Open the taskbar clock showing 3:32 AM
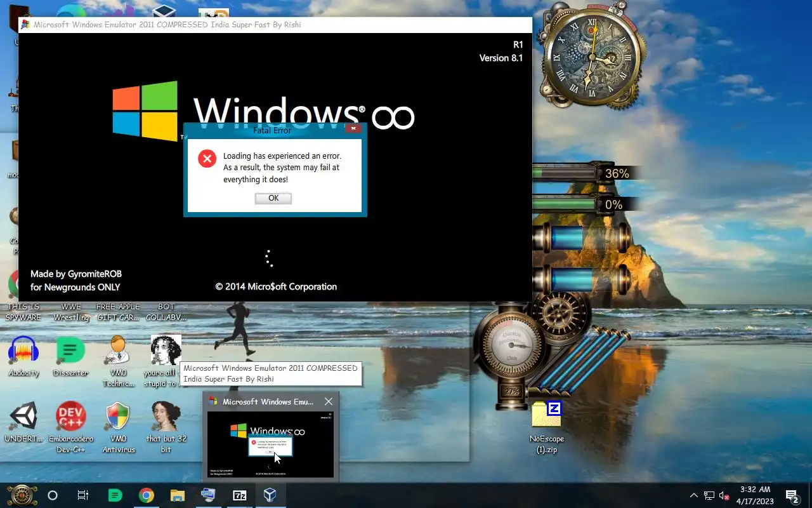This screenshot has width=812, height=508. coord(755,495)
